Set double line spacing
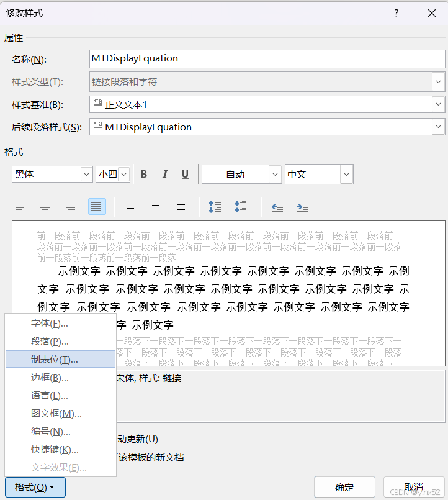Image resolution: width=448 pixels, height=500 pixels. [181, 207]
